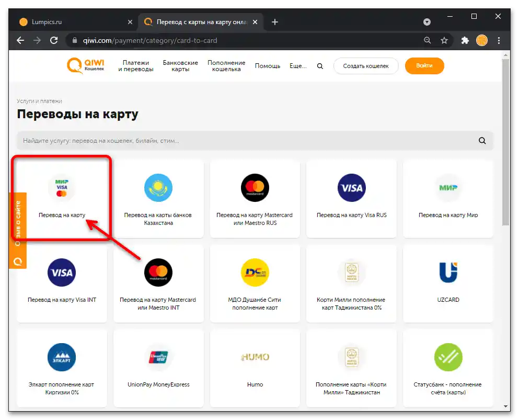519x420 pixels.
Task: Click the orange Войти button
Action: point(424,66)
